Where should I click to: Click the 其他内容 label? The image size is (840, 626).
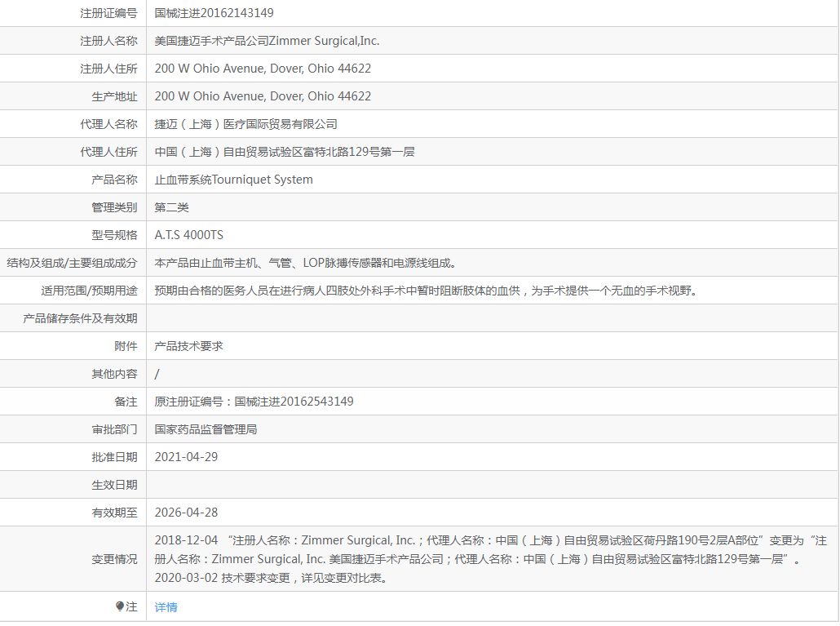point(114,374)
